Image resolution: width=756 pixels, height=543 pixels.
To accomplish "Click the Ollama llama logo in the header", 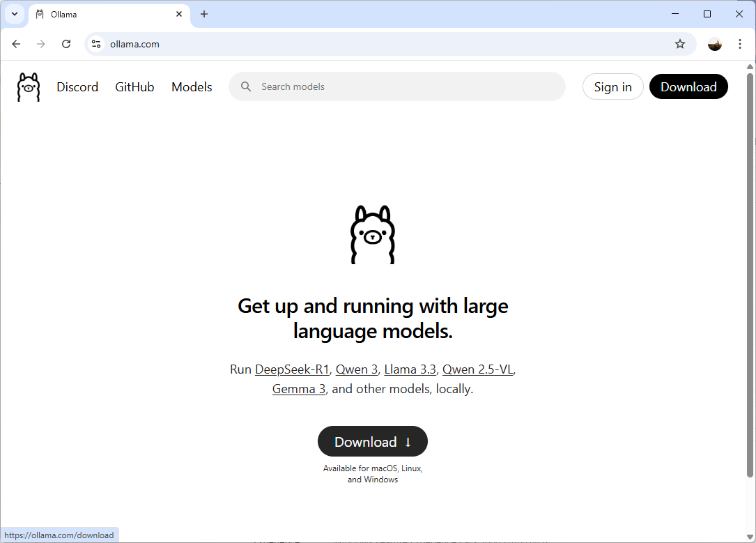I will [x=29, y=87].
